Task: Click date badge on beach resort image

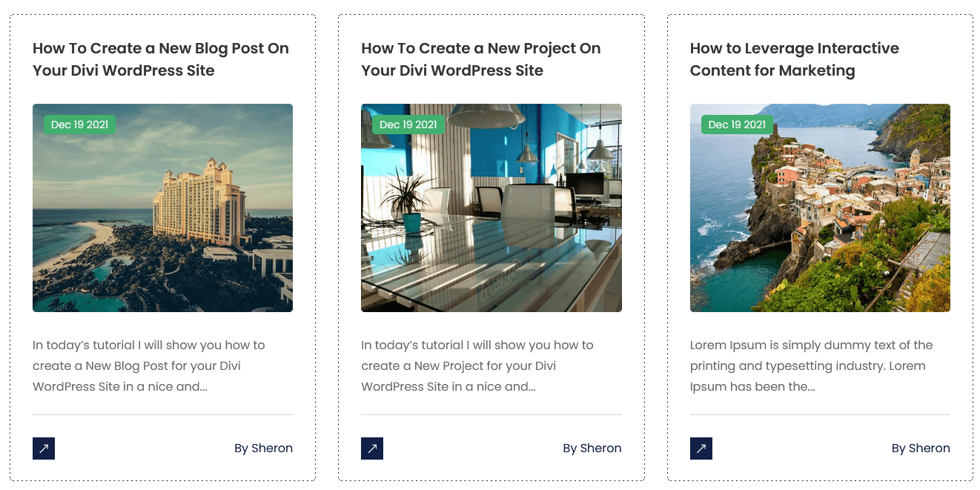Action: coord(79,125)
